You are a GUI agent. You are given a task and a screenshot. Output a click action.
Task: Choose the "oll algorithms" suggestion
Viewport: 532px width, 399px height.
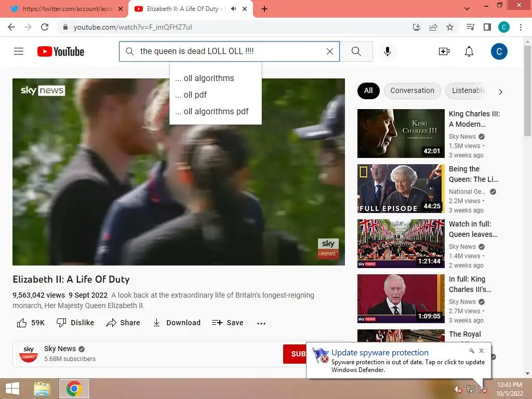click(x=216, y=78)
